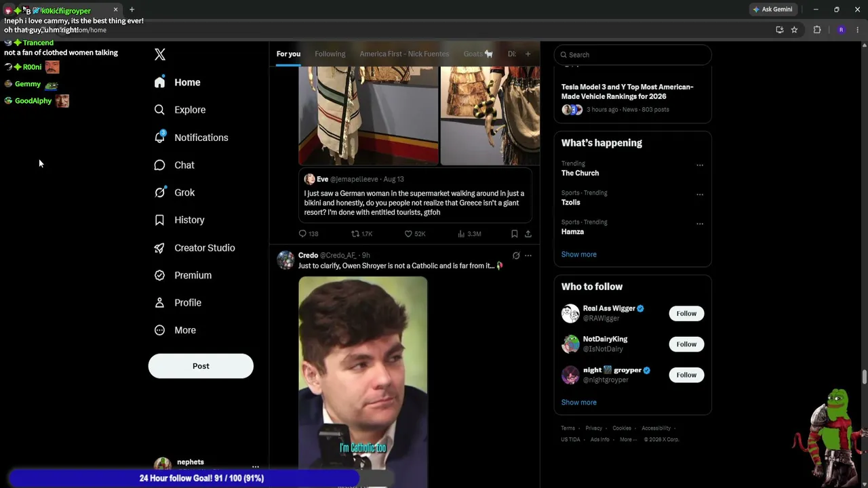Image resolution: width=868 pixels, height=488 pixels.
Task: Switch to the For you tab
Action: click(288, 54)
